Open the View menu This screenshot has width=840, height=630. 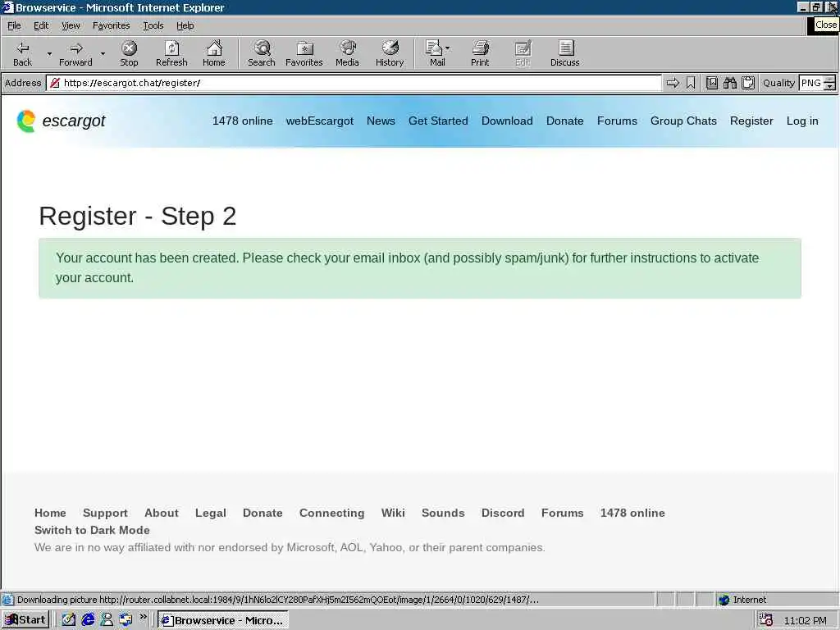click(x=71, y=25)
